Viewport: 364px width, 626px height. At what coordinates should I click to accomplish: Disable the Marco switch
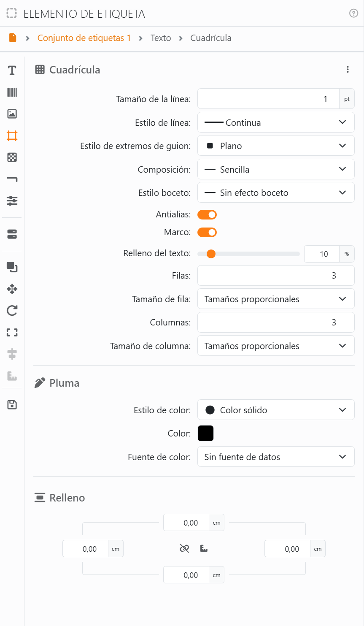207,232
